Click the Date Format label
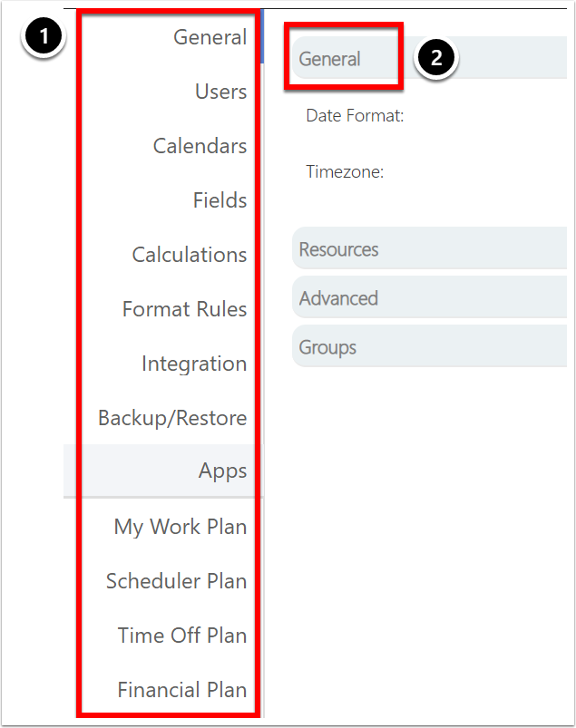The image size is (576, 728). click(355, 116)
